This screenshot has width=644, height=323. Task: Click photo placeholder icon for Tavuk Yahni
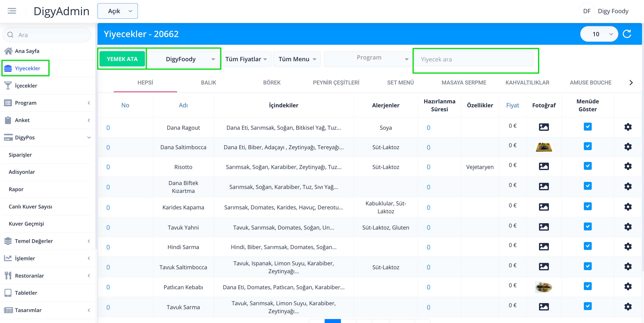pos(544,227)
